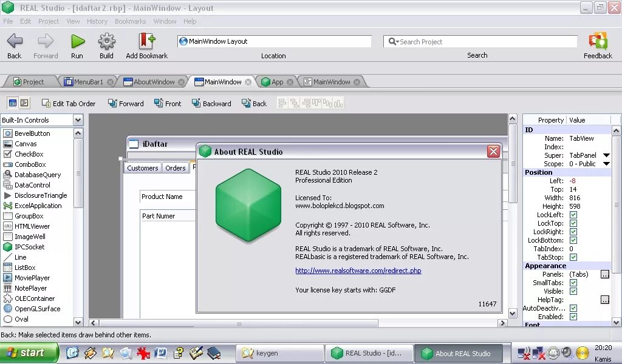Toggle the AutoDeactivate checkbox
Image resolution: width=622 pixels, height=364 pixels.
tap(573, 308)
